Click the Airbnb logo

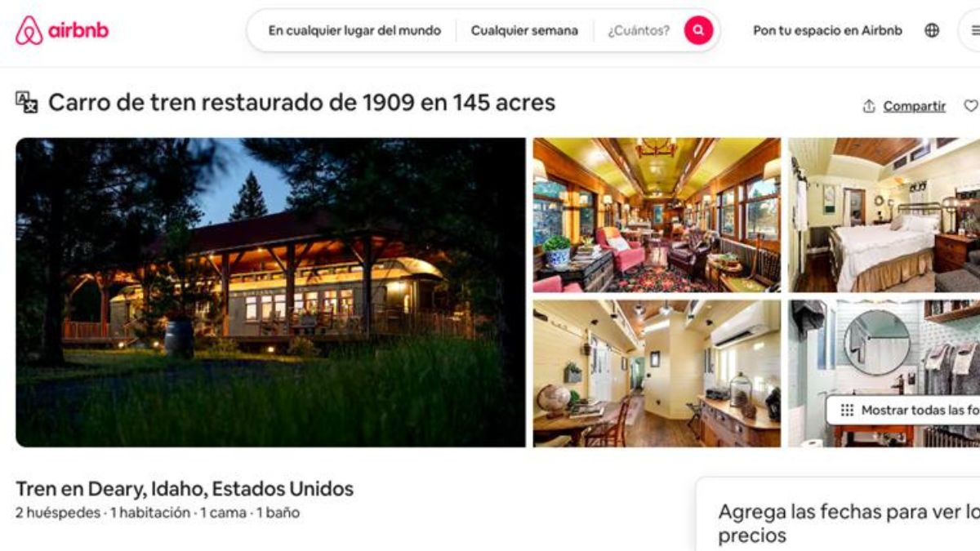(62, 31)
